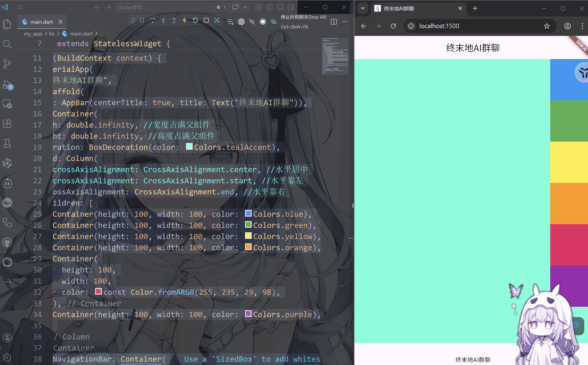588x365 pixels.
Task: Open Customize Layout in VS Code title bar
Action: tap(258, 7)
